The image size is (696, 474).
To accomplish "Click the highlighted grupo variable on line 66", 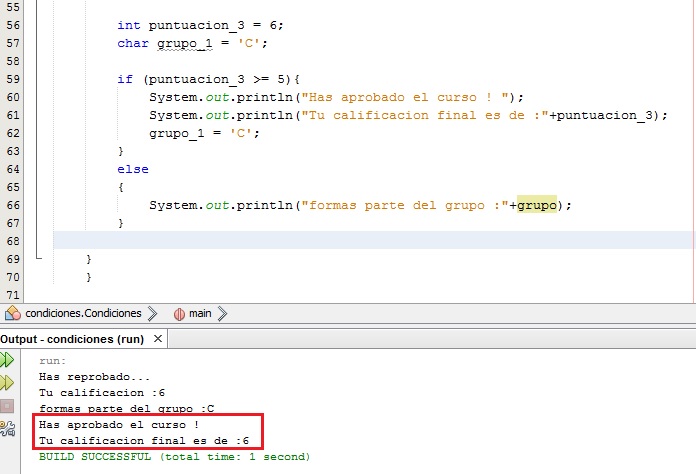I will [536, 205].
